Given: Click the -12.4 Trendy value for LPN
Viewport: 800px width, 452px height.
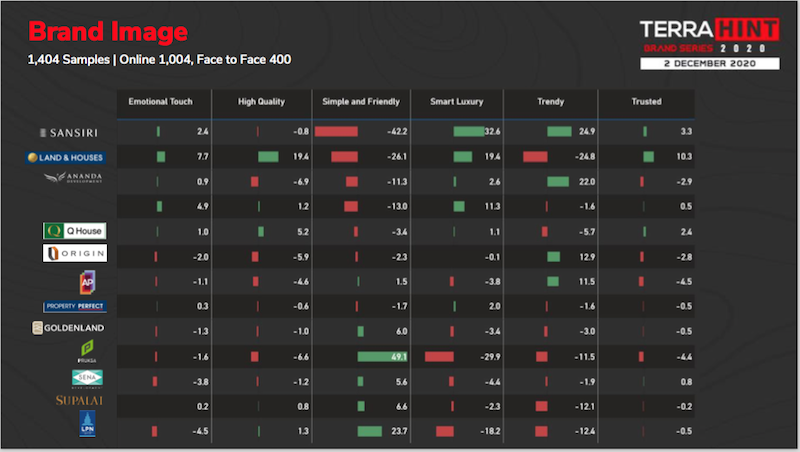Looking at the screenshot, I should (x=585, y=431).
